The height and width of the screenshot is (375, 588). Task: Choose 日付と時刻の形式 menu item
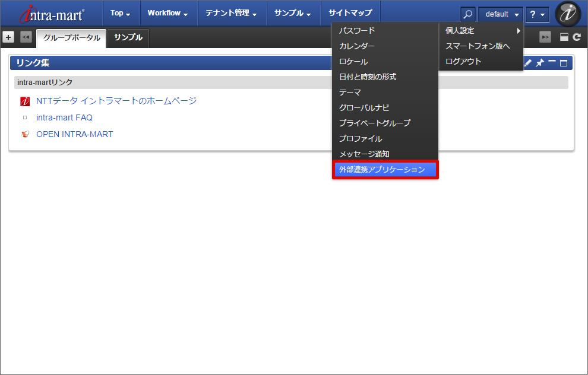click(x=385, y=77)
